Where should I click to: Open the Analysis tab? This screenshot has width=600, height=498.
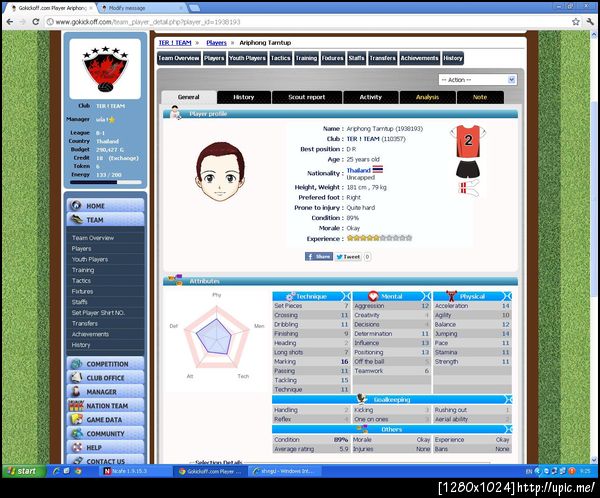[427, 97]
